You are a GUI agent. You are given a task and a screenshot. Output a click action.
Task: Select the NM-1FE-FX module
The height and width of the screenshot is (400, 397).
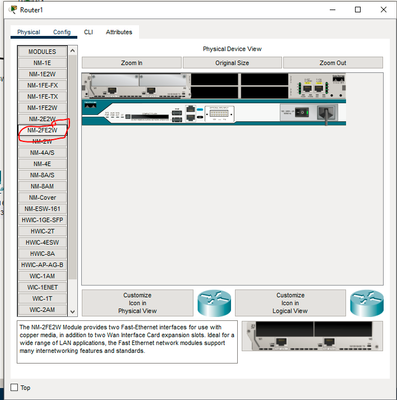click(x=42, y=85)
